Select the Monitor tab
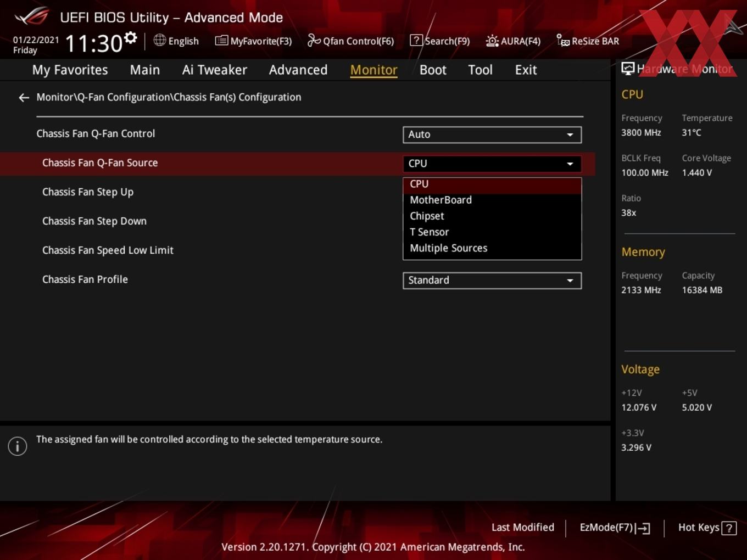The height and width of the screenshot is (560, 747). (x=374, y=70)
